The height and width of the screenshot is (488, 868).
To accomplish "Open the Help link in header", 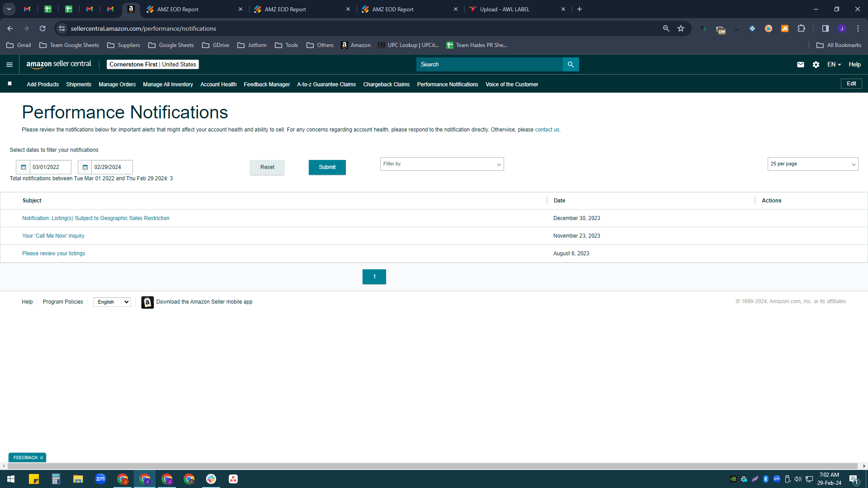I will pyautogui.click(x=854, y=65).
